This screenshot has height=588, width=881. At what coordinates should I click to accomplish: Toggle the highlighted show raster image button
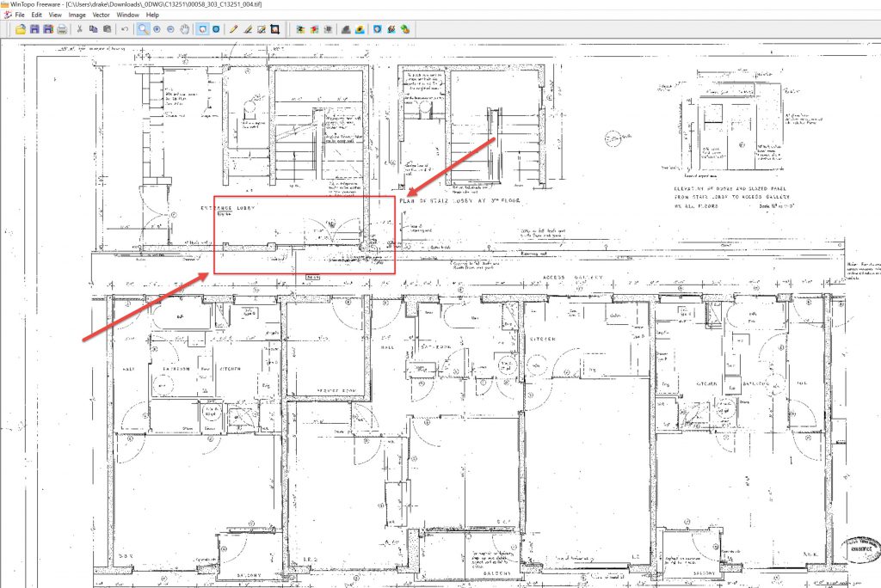201,29
